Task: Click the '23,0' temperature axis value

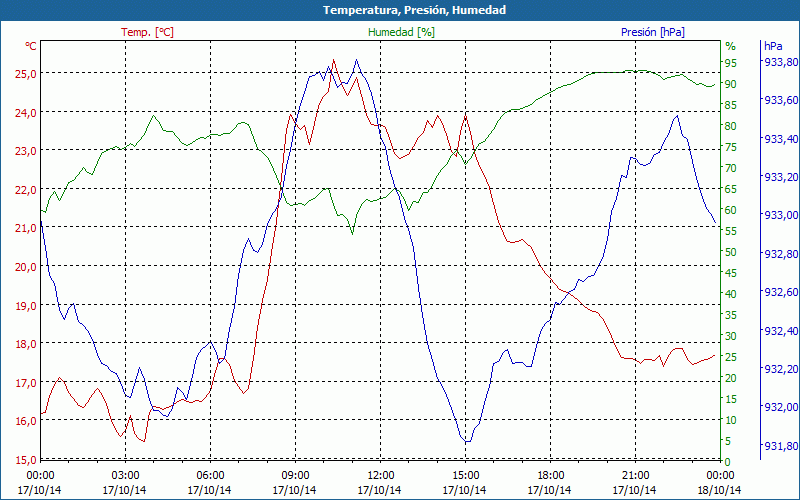Action: click(26, 151)
